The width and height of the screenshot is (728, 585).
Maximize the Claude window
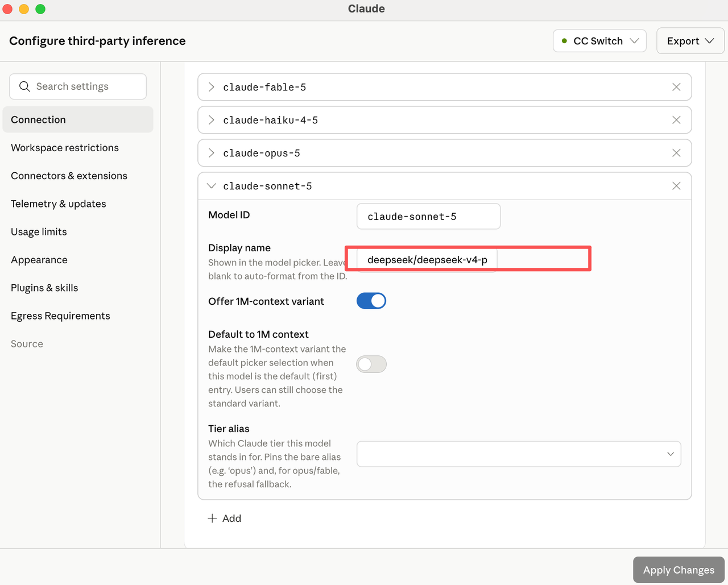(40, 9)
